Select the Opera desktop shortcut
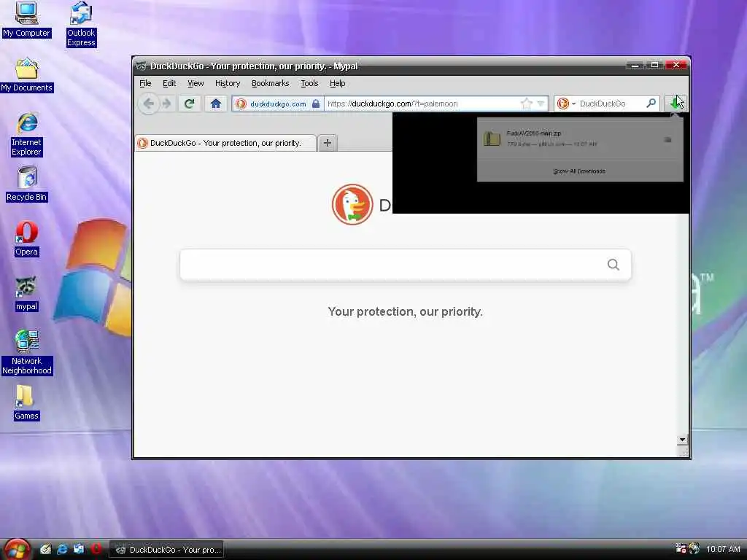This screenshot has width=747, height=560. pyautogui.click(x=26, y=238)
